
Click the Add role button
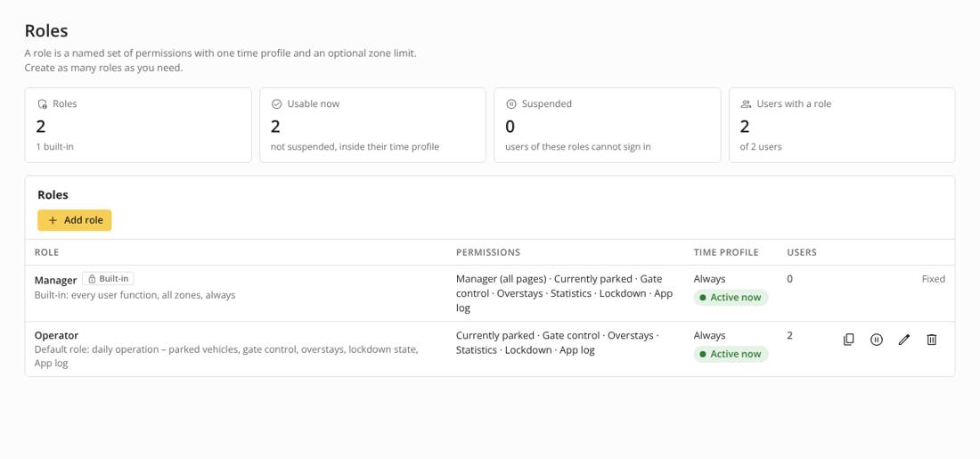pyautogui.click(x=74, y=220)
